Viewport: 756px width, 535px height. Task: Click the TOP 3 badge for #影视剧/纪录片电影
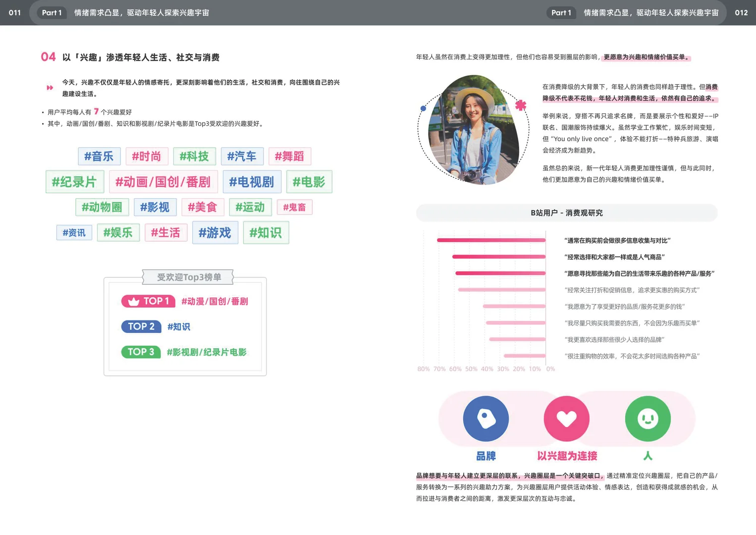pos(141,352)
